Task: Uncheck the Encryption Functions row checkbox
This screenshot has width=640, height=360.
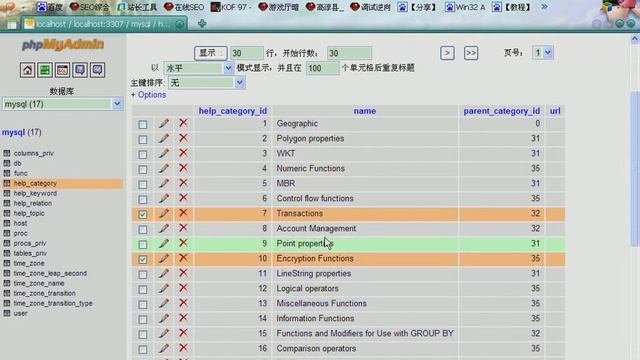Action: point(142,260)
